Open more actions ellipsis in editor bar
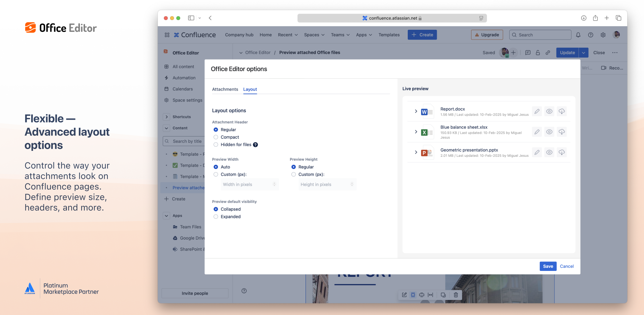The image size is (644, 315). 615,52
